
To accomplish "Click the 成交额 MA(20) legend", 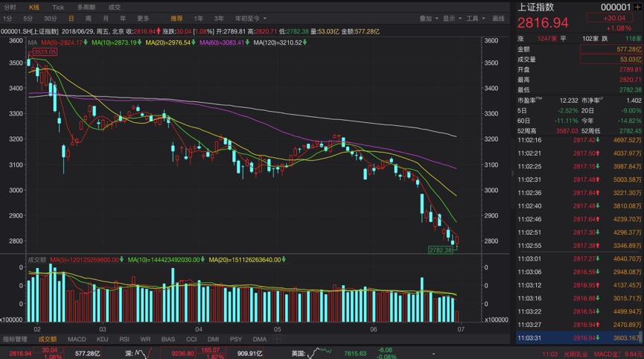I will [x=245, y=260].
